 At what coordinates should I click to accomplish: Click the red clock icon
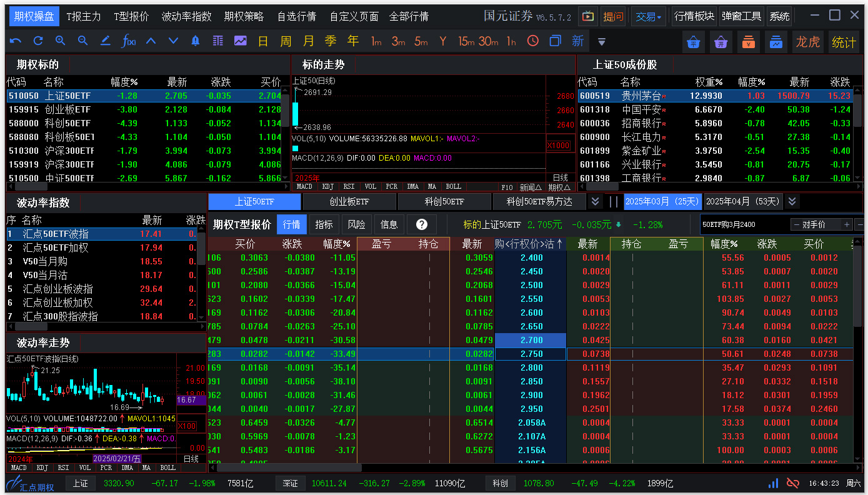533,41
